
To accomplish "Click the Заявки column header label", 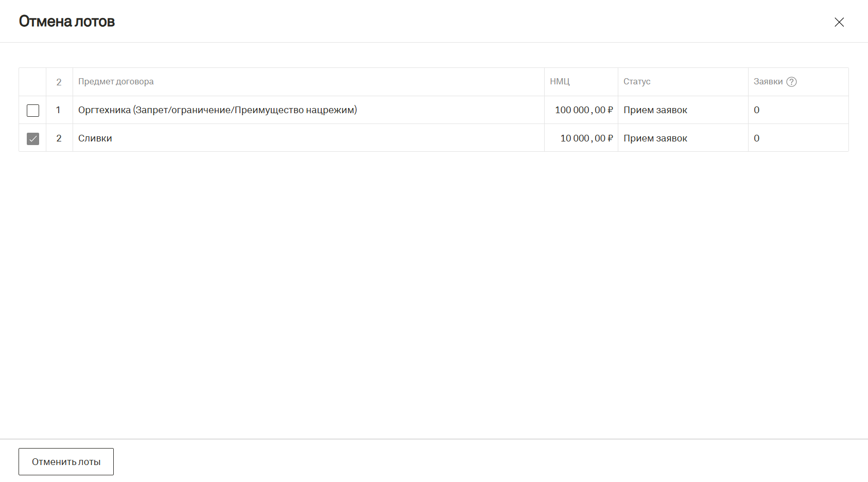I will tap(768, 82).
